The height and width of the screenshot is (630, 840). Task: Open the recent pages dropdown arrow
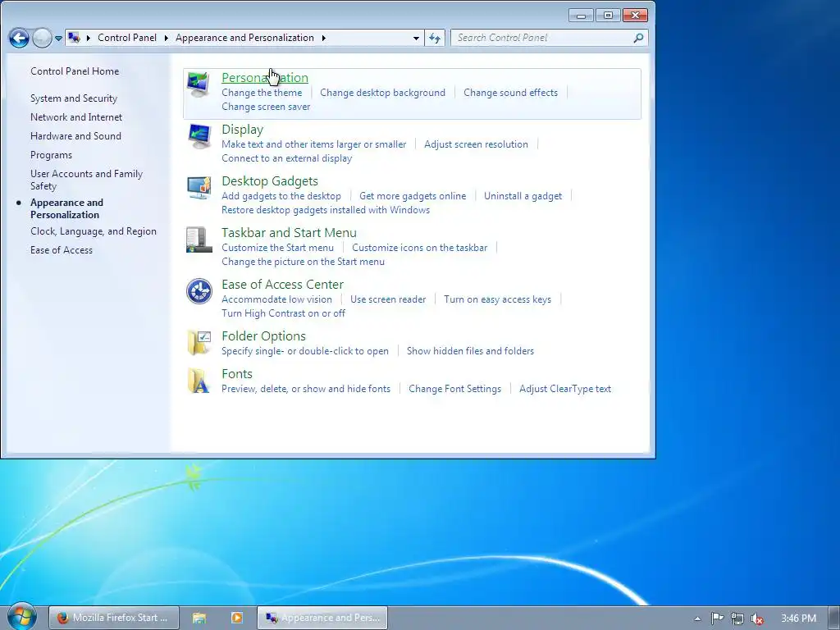pos(58,38)
